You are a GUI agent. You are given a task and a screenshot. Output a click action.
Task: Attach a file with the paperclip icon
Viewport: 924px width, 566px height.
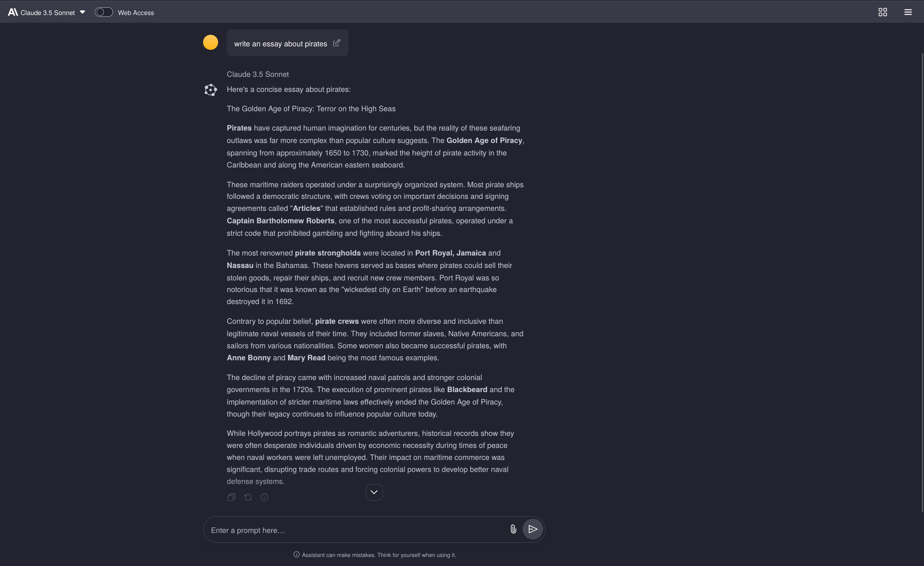point(513,529)
